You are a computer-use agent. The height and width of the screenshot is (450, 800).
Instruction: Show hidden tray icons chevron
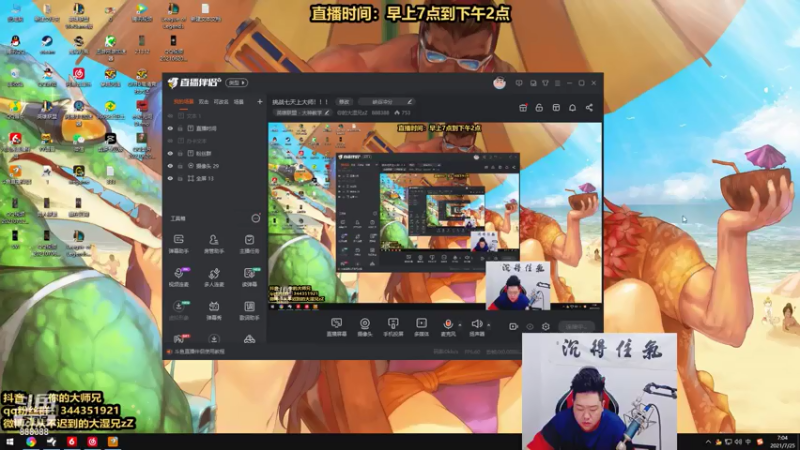pos(708,442)
